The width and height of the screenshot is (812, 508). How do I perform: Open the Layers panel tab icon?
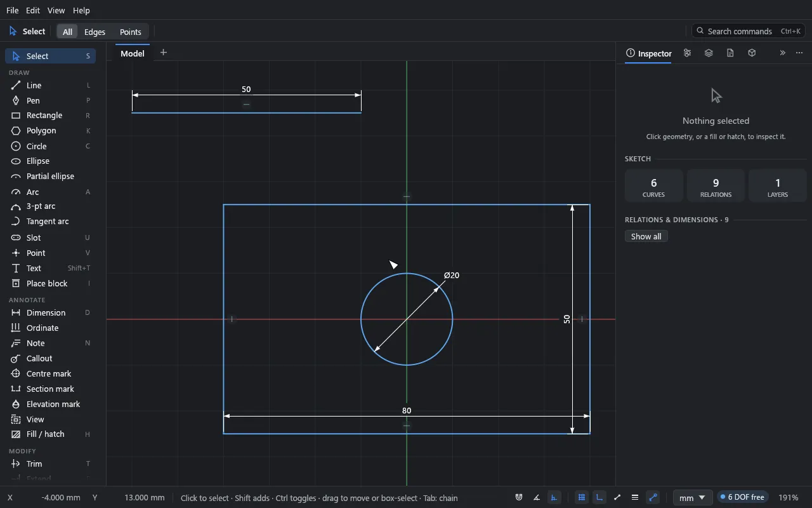(709, 53)
